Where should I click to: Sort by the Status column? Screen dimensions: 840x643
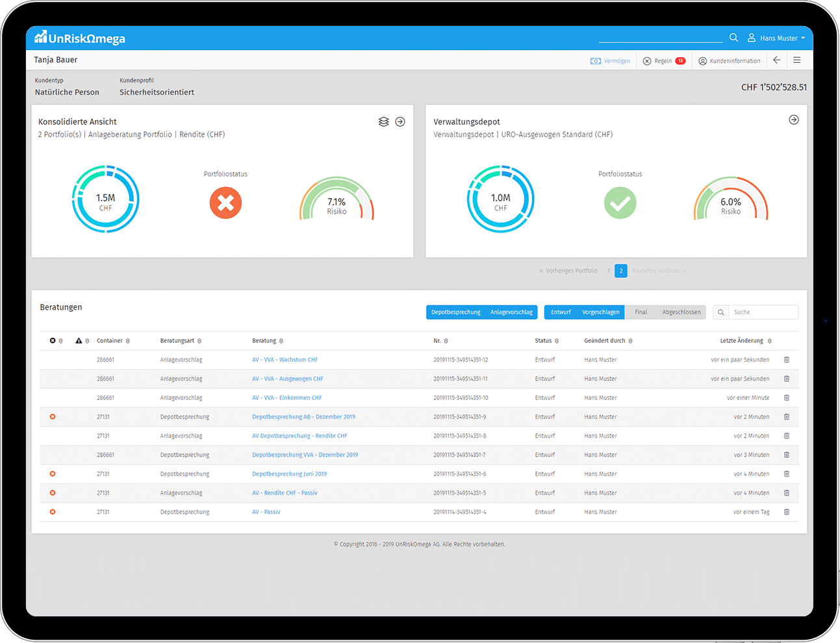click(547, 341)
